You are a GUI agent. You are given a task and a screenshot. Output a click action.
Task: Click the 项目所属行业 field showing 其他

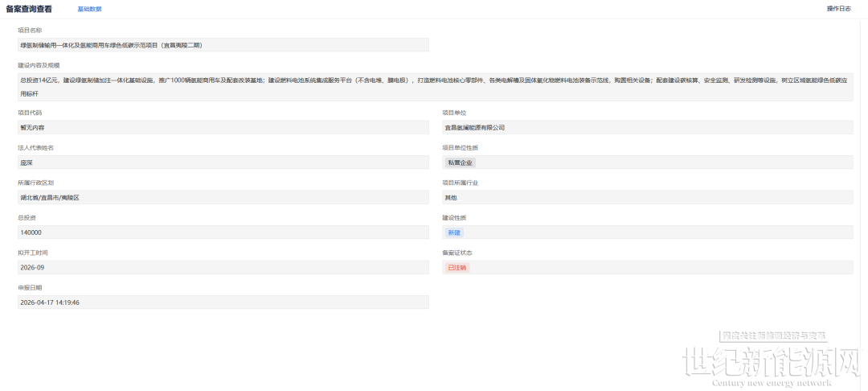647,197
